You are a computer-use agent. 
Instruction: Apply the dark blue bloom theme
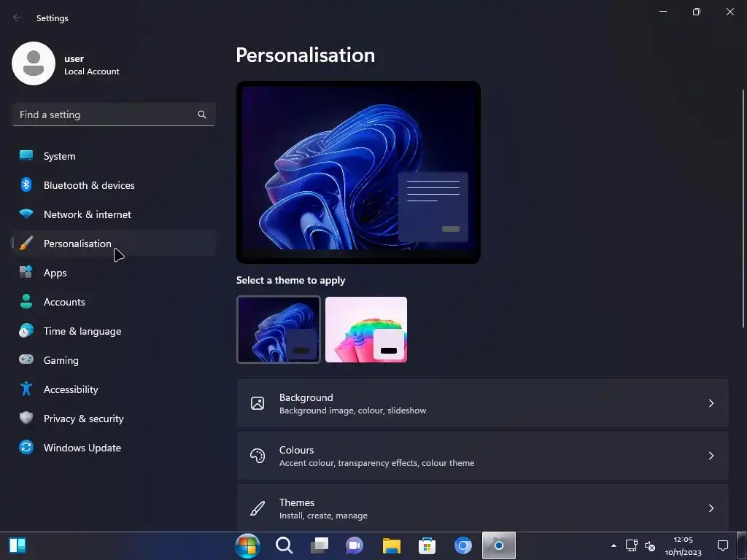point(279,330)
